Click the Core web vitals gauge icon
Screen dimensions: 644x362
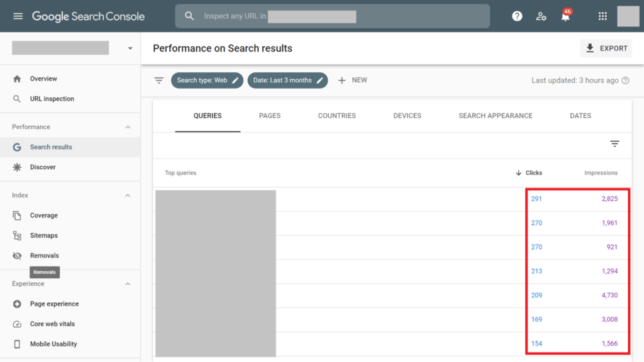coord(17,324)
